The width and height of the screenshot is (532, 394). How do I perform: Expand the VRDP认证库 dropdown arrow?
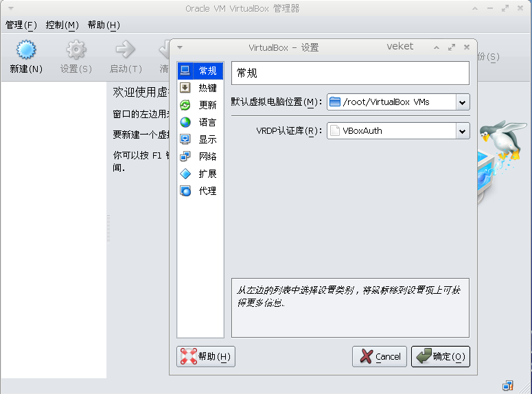point(463,131)
